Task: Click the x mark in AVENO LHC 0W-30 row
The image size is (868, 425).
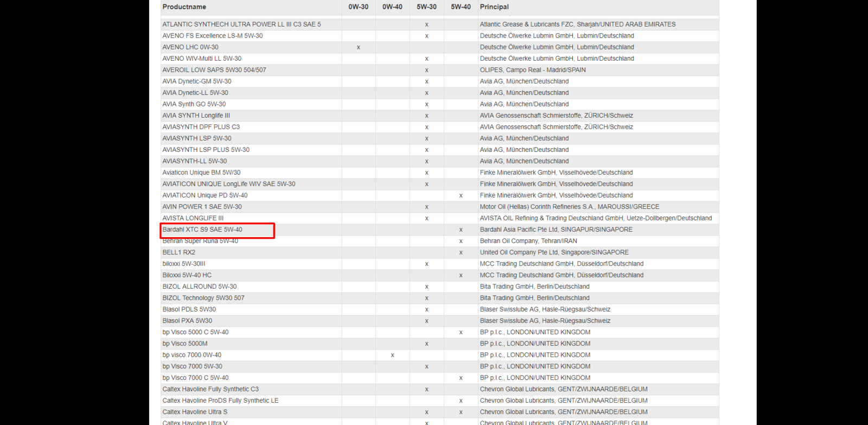Action: pos(358,48)
